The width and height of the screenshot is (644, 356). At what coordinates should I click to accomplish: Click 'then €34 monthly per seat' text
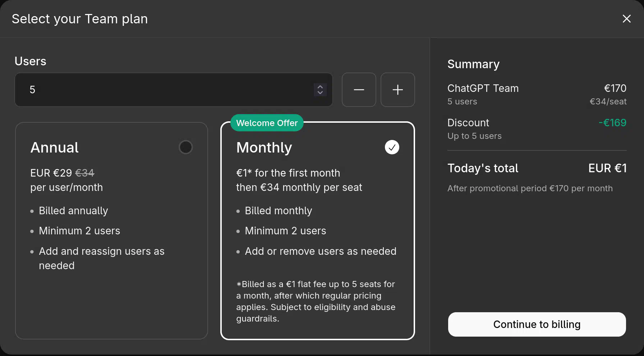click(x=299, y=187)
